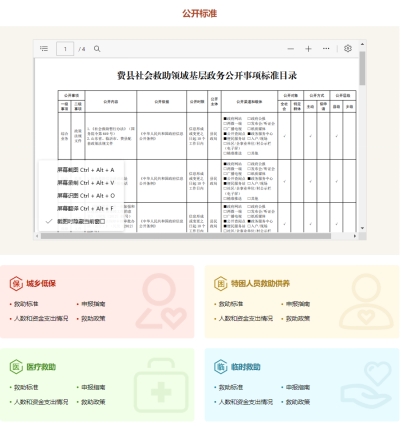This screenshot has width=404, height=426.
Task: Click the page number input field
Action: [65, 49]
